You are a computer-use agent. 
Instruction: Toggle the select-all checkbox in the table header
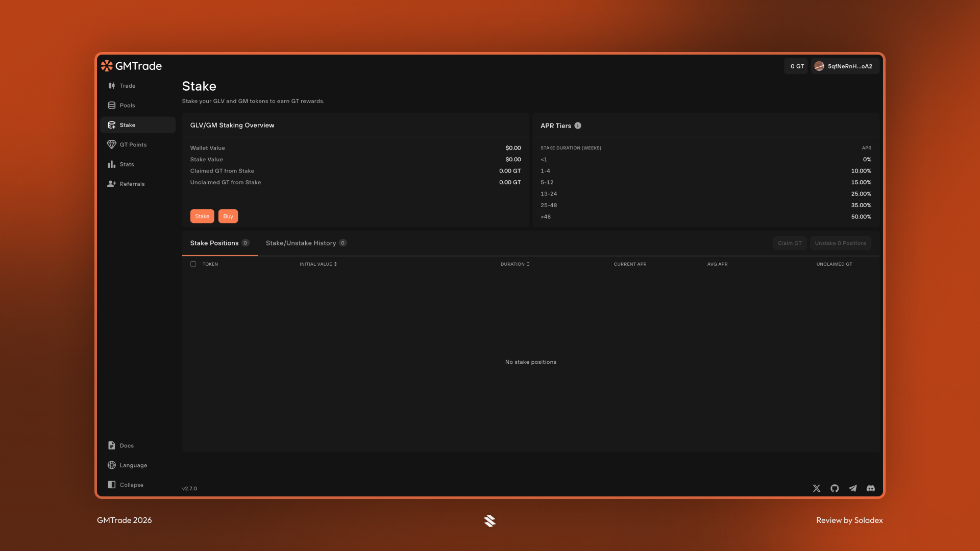click(193, 264)
